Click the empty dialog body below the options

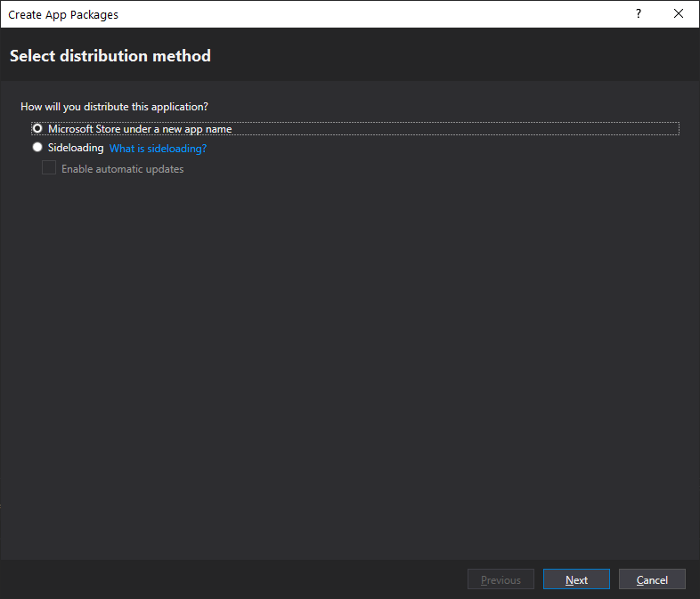pyautogui.click(x=347, y=356)
